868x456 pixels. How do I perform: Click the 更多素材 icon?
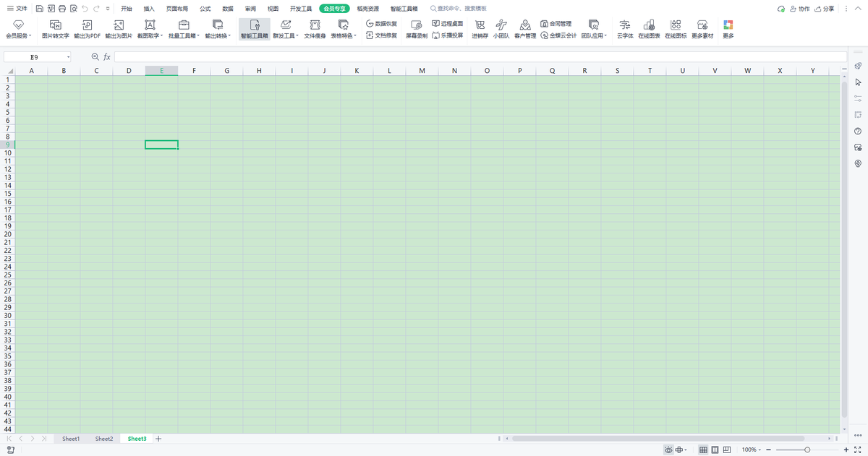pyautogui.click(x=702, y=25)
